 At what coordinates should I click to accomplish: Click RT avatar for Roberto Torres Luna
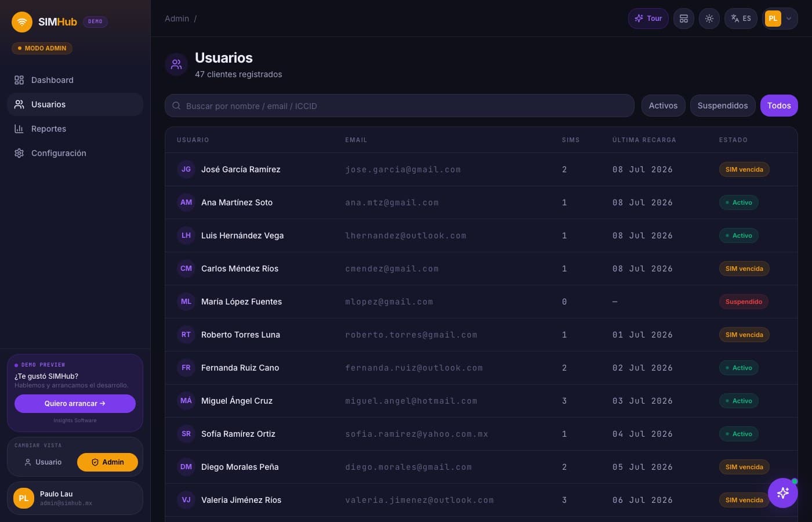(186, 335)
